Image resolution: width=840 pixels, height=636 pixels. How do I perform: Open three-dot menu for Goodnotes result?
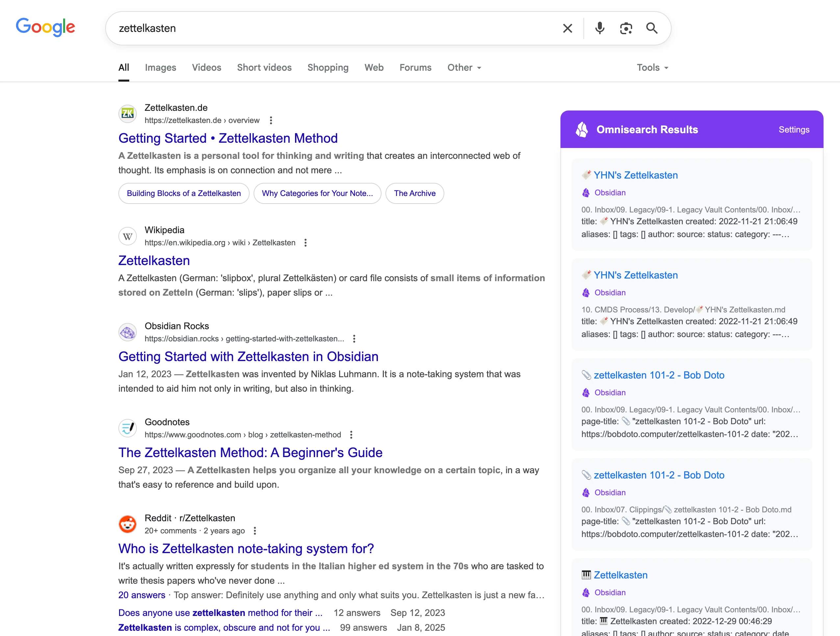click(x=351, y=435)
